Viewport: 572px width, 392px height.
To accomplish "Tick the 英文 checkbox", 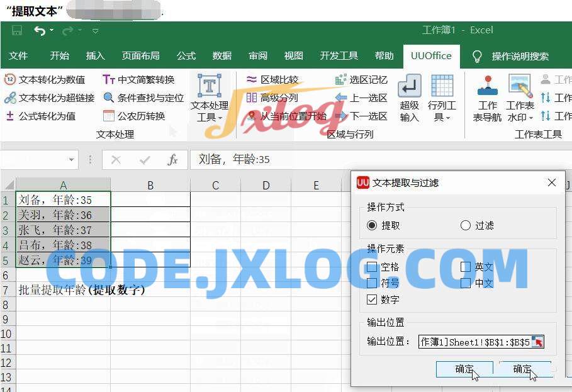I will pyautogui.click(x=466, y=267).
